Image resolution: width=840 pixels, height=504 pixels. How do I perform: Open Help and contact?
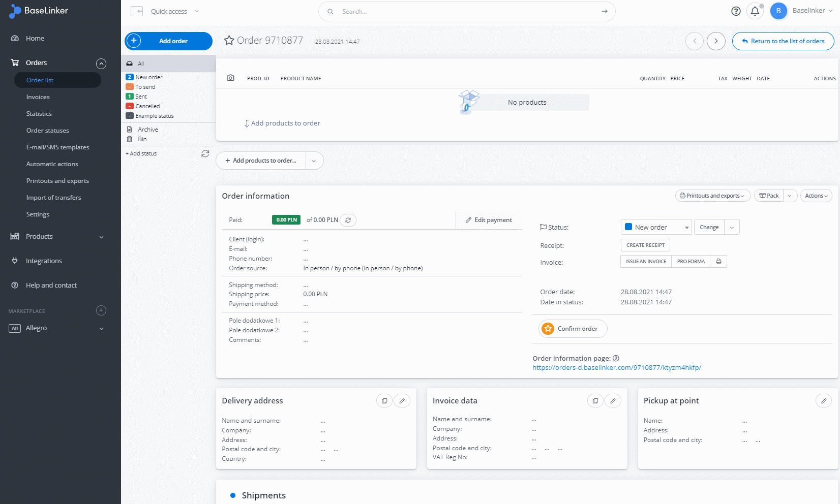pyautogui.click(x=51, y=285)
